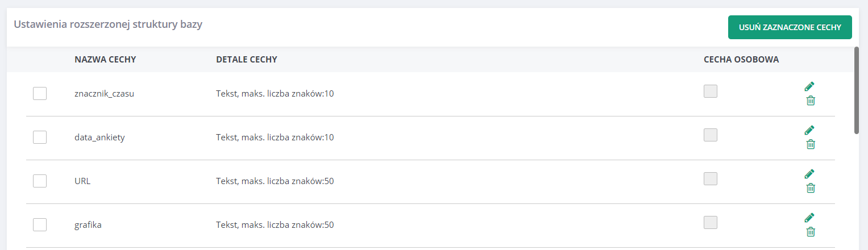
Task: Remove data_ankiety via its trash icon
Action: coord(811,144)
